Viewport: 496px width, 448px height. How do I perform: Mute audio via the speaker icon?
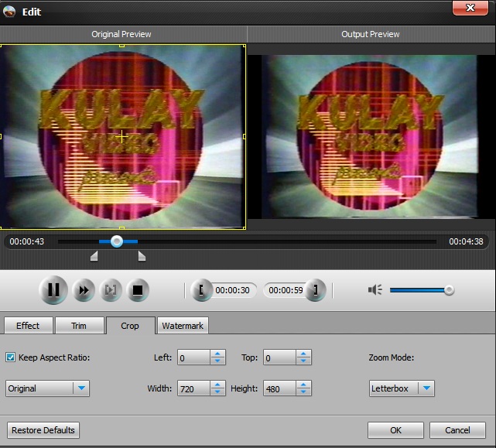tap(375, 290)
